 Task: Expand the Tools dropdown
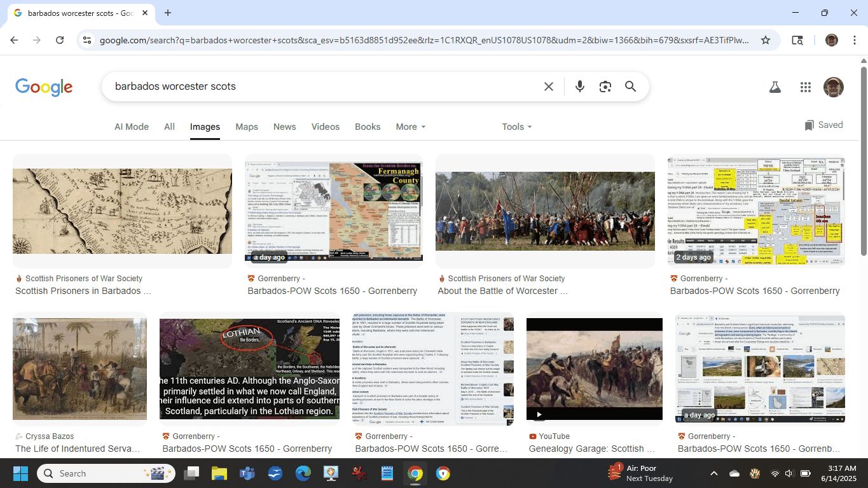coord(516,127)
